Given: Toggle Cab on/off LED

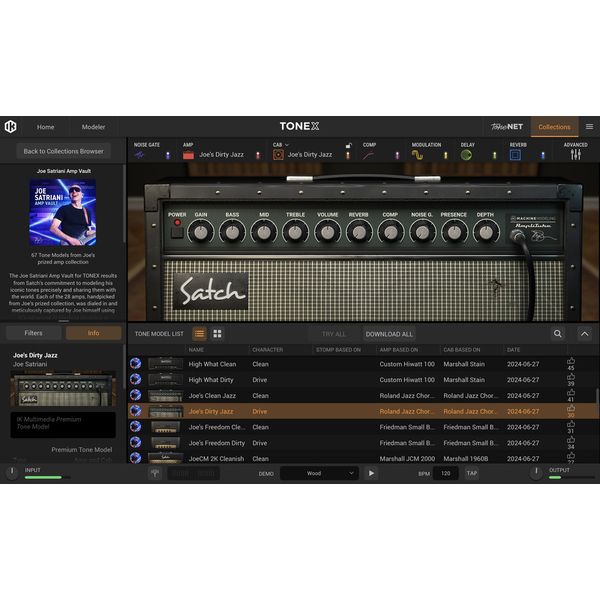Looking at the screenshot, I should coord(347,155).
